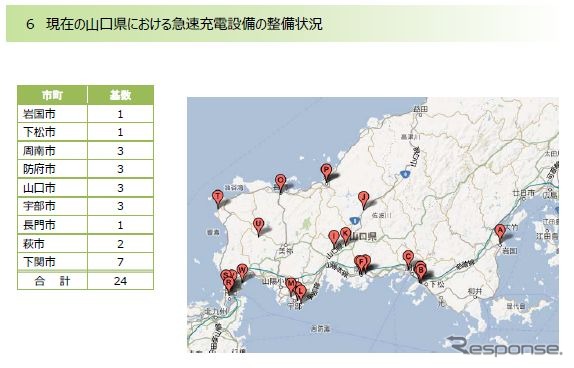The width and height of the screenshot is (574, 368).
Task: Click count 3 in 周南市 row
Action: (120, 151)
